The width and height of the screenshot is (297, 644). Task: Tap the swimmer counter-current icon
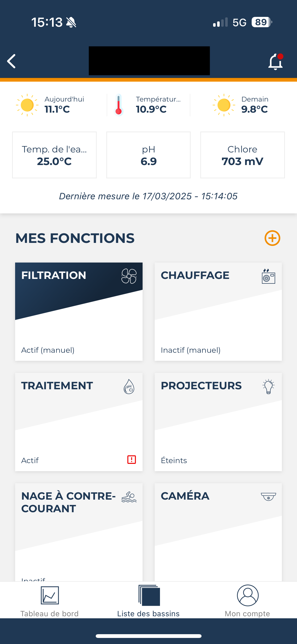[129, 497]
